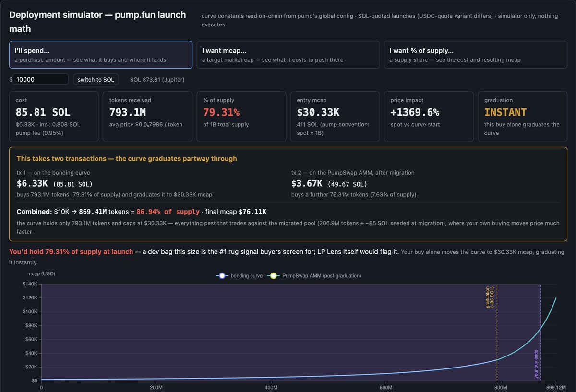
Task: Select the "I'll spend..." mode card
Action: coord(101,55)
